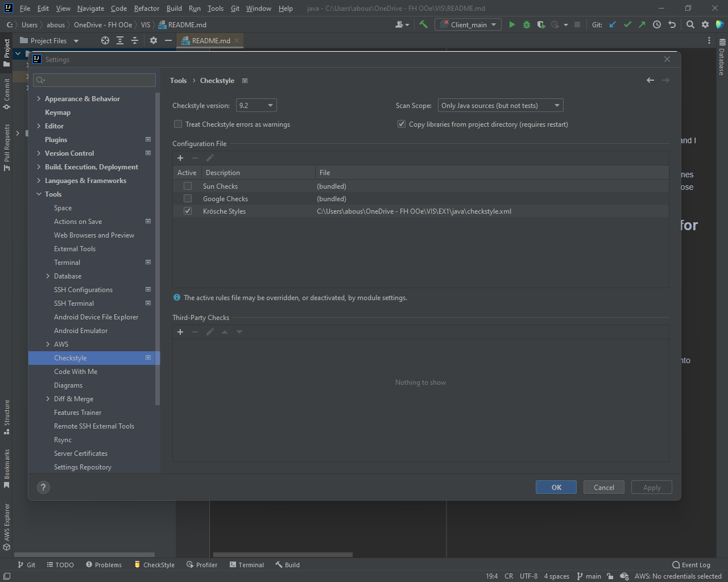Viewport: 728px width, 582px height.
Task: Run Client_main with green play icon
Action: pos(512,24)
